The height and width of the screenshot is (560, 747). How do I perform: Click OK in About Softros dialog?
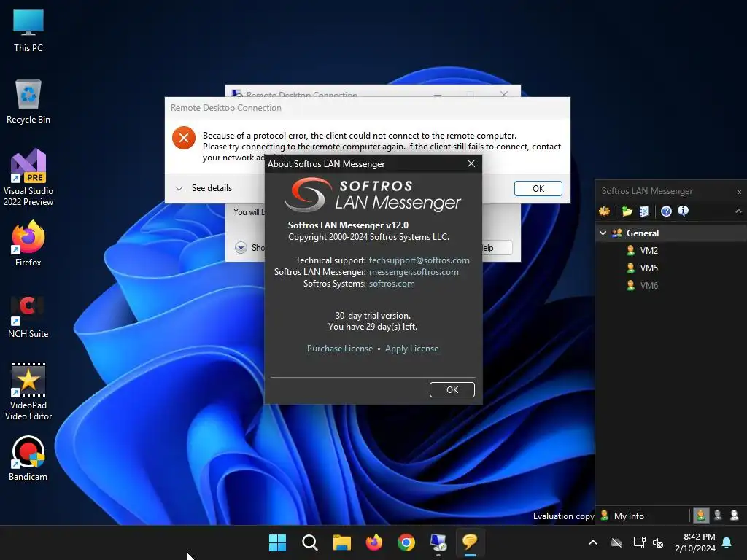(452, 389)
